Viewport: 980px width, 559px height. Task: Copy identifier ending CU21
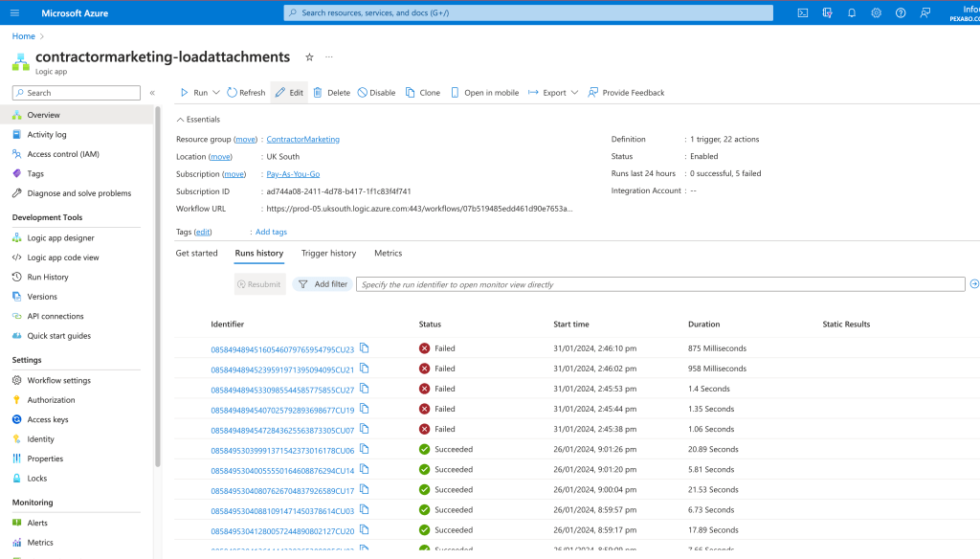pyautogui.click(x=365, y=369)
